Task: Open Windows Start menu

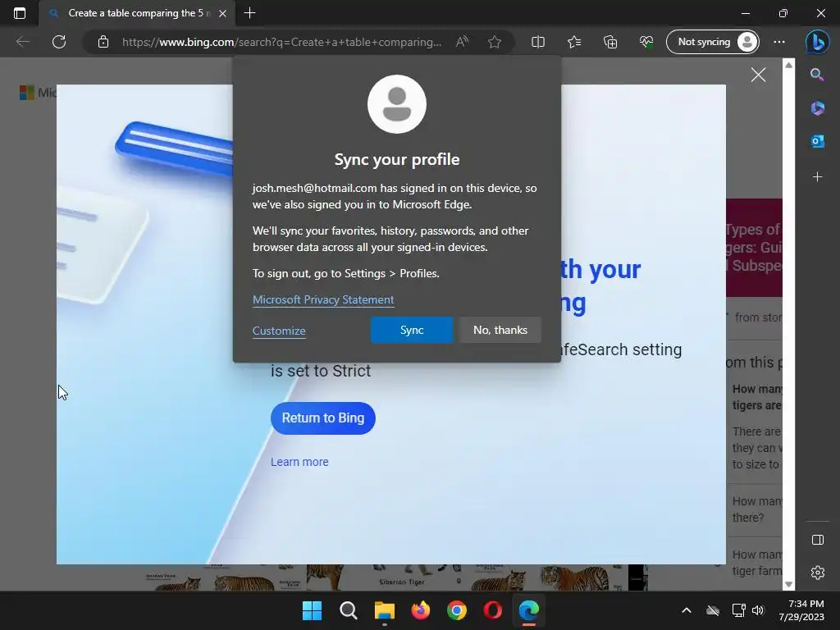Action: pyautogui.click(x=312, y=610)
